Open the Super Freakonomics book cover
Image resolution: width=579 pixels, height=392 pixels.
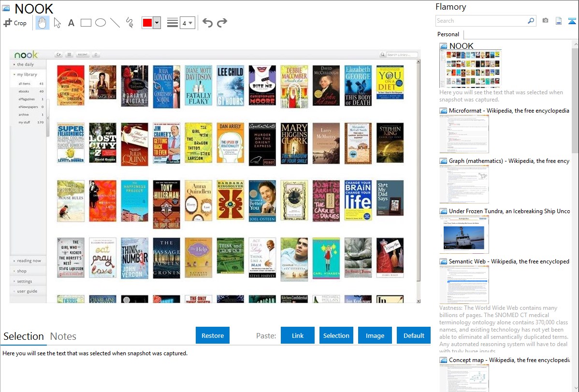point(71,143)
